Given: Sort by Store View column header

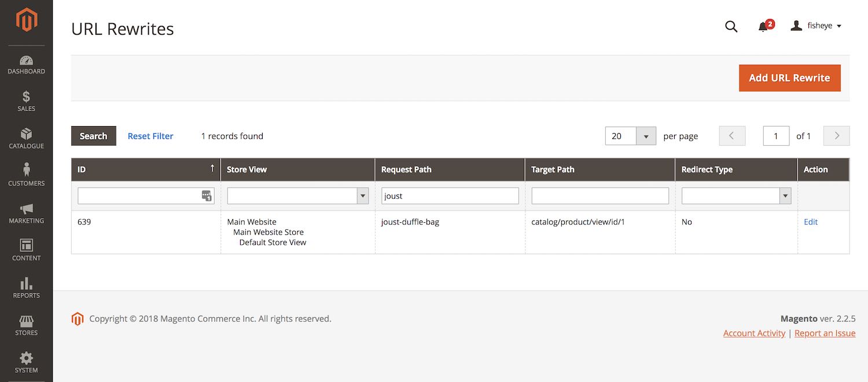Looking at the screenshot, I should tap(297, 170).
